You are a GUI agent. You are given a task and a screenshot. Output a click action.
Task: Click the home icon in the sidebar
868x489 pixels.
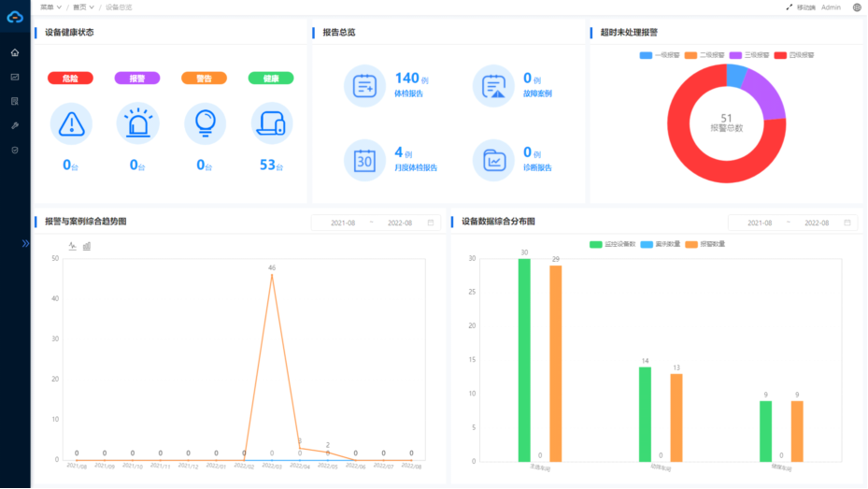point(15,52)
